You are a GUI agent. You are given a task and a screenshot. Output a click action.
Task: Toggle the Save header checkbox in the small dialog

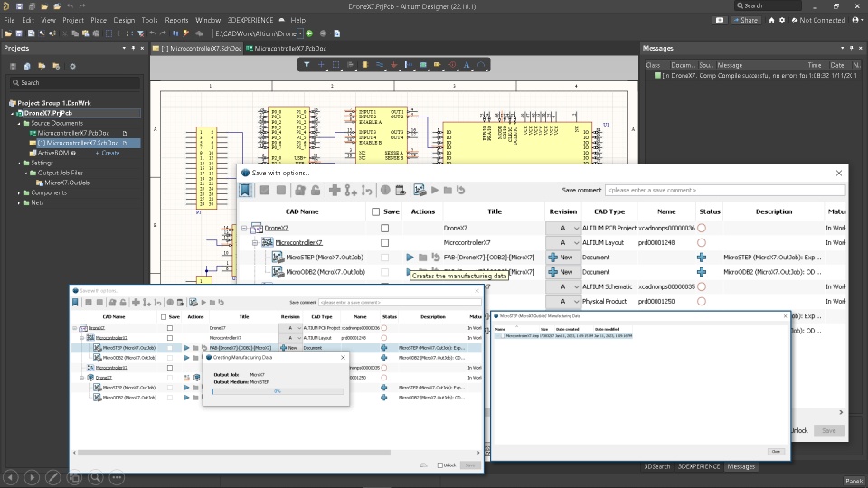click(x=164, y=317)
